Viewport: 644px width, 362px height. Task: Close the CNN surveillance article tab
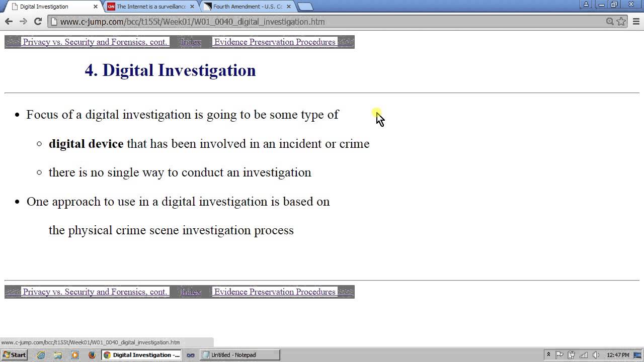click(x=192, y=7)
